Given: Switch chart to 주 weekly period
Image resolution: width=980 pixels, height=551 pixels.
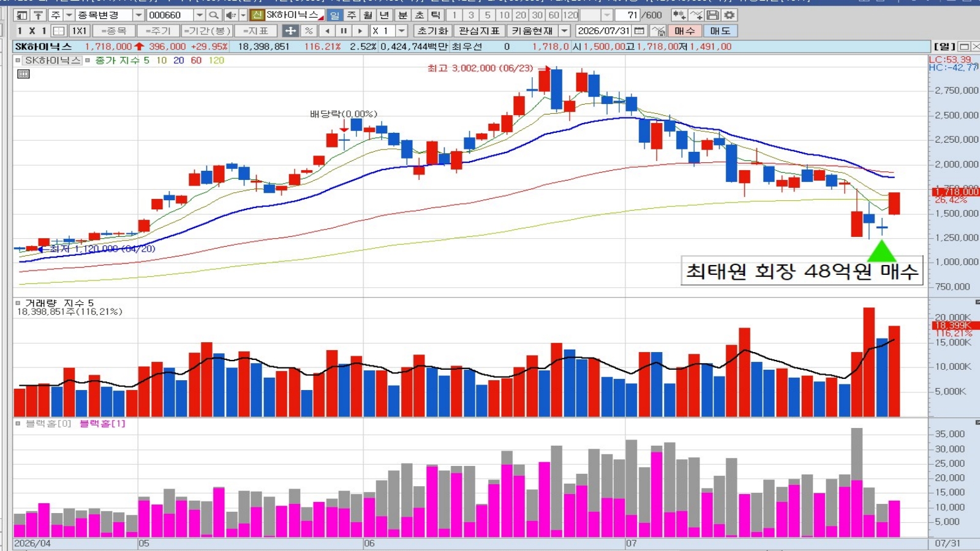Looking at the screenshot, I should (352, 15).
